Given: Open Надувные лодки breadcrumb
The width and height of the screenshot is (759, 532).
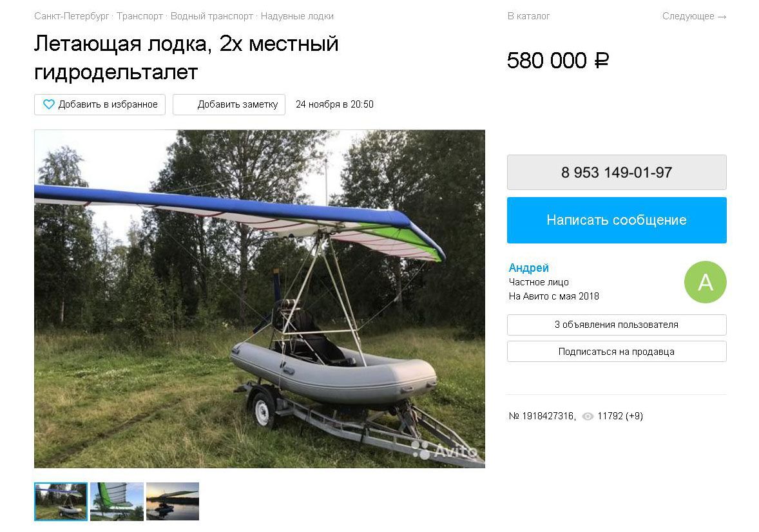Looking at the screenshot, I should (297, 16).
